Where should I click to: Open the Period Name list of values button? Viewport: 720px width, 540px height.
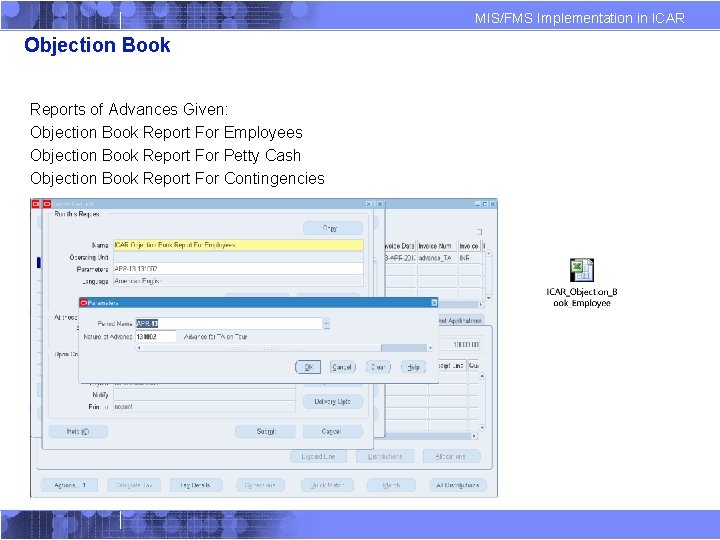(326, 324)
